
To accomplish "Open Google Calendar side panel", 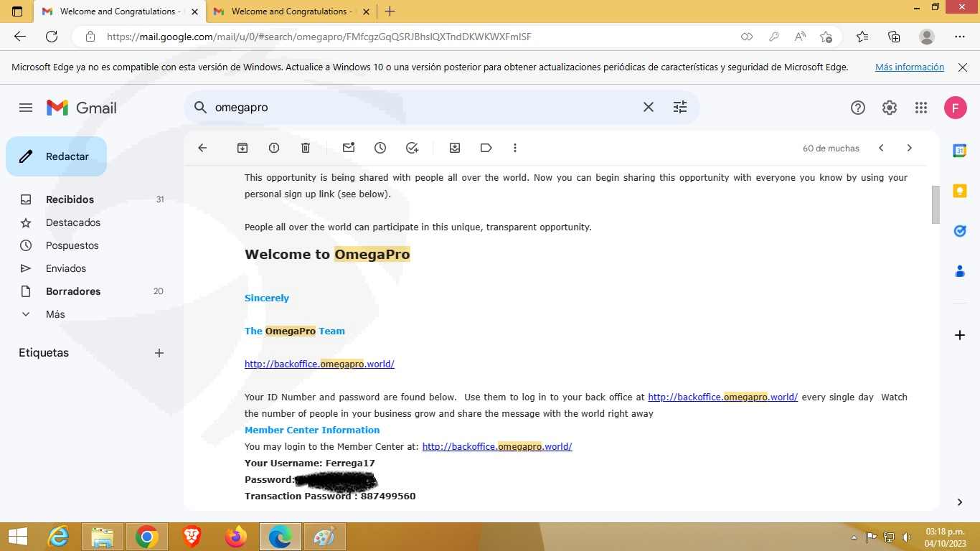I will [960, 151].
